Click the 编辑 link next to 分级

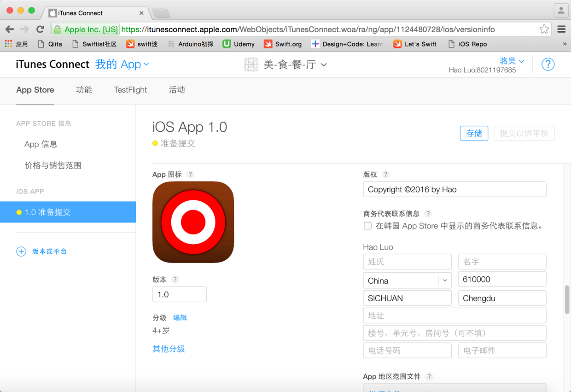tap(180, 318)
